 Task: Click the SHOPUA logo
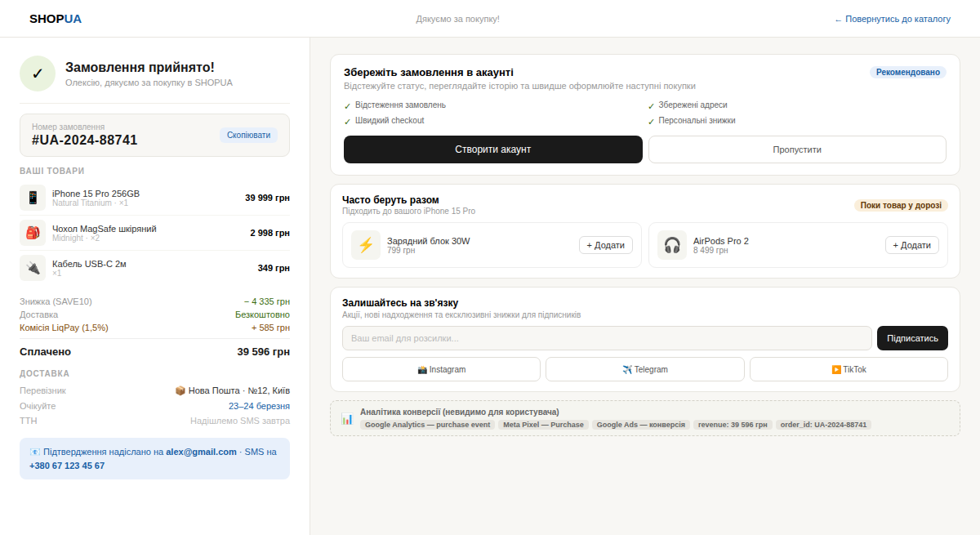(56, 19)
